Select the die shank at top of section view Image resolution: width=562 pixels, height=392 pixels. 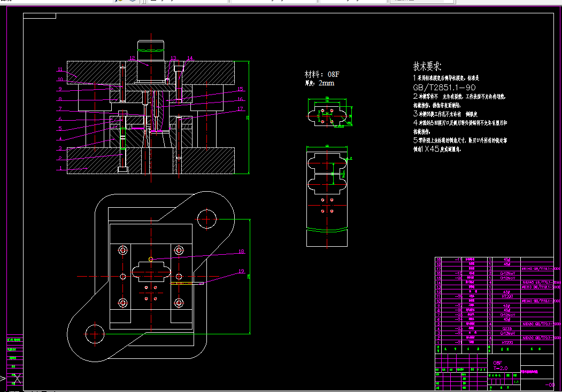point(151,51)
